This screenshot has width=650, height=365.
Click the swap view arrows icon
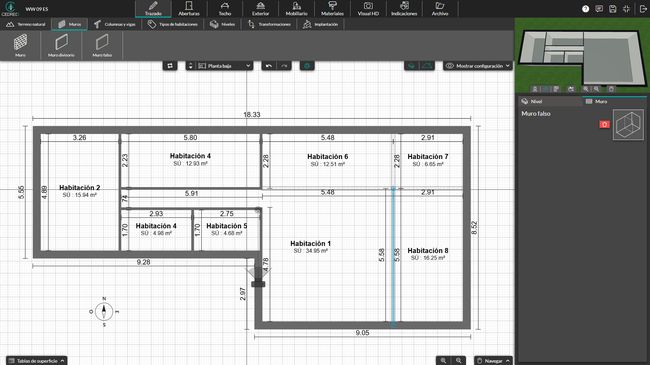[x=170, y=66]
